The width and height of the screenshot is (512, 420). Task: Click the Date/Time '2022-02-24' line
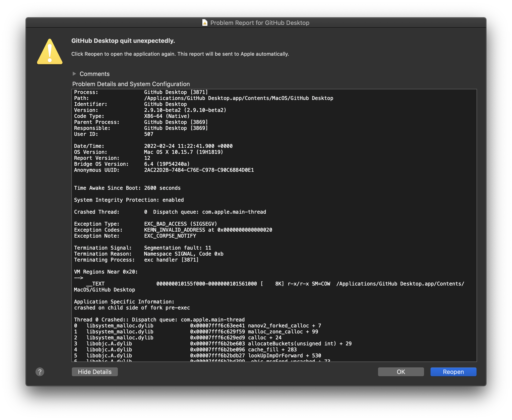coord(153,146)
